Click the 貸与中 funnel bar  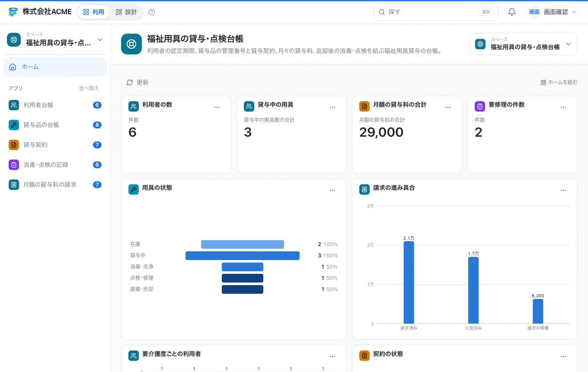[x=243, y=256]
